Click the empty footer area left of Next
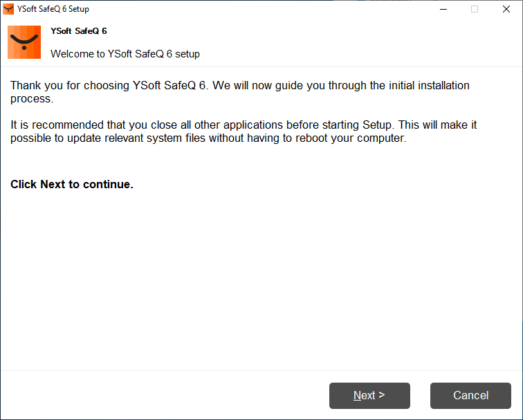The height and width of the screenshot is (420, 523). (x=159, y=396)
